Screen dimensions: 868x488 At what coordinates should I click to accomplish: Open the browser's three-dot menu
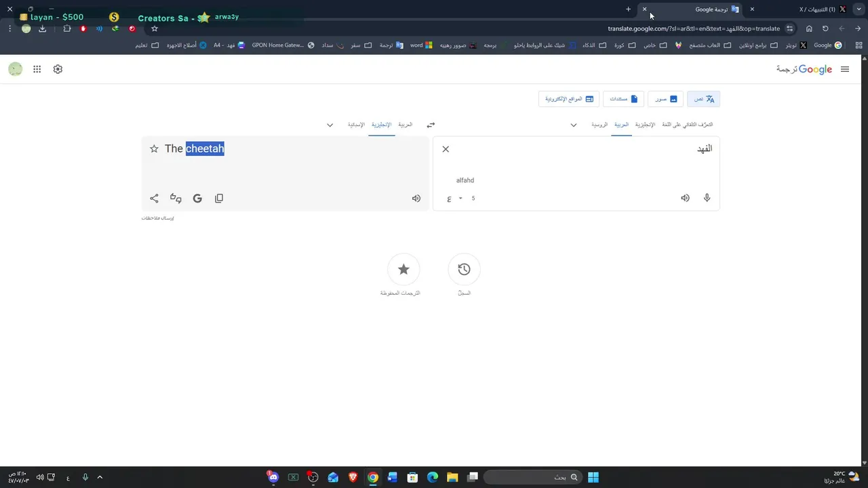9,28
